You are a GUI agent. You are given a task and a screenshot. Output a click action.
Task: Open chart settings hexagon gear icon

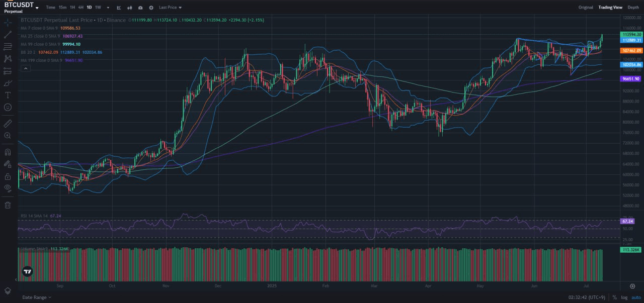[x=632, y=286]
